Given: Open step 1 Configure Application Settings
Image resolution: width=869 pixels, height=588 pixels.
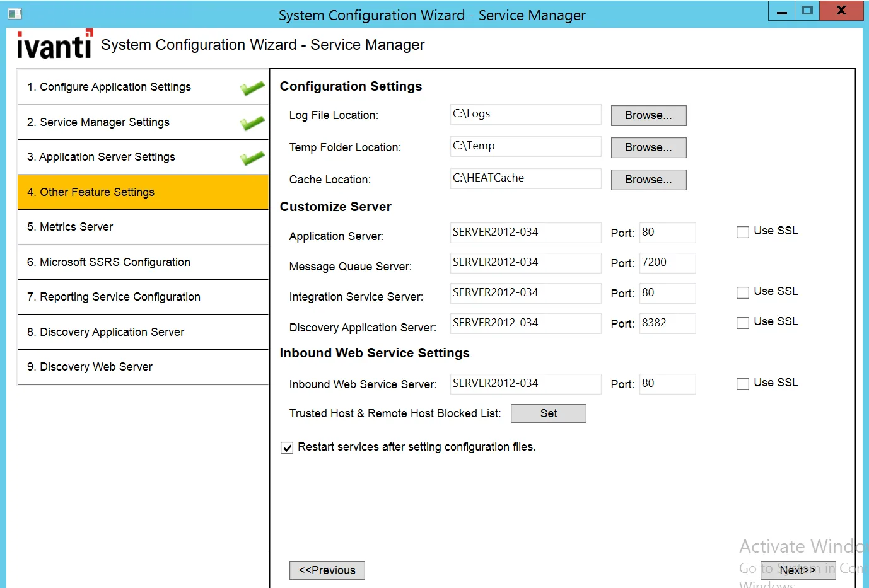Looking at the screenshot, I should coord(143,87).
